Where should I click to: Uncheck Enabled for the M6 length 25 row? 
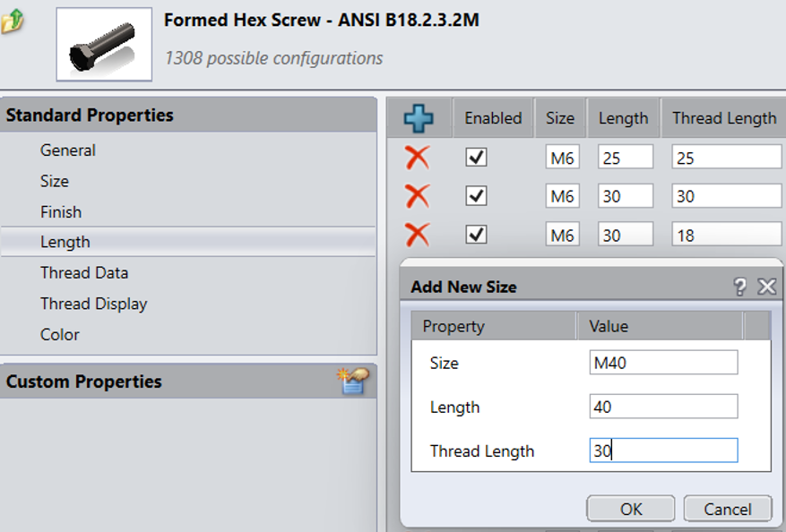[477, 158]
